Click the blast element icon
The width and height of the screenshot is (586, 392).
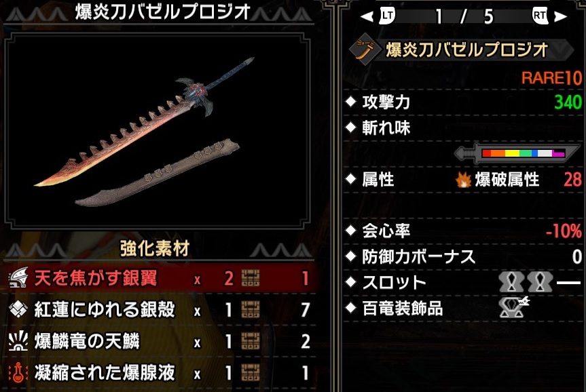(463, 180)
